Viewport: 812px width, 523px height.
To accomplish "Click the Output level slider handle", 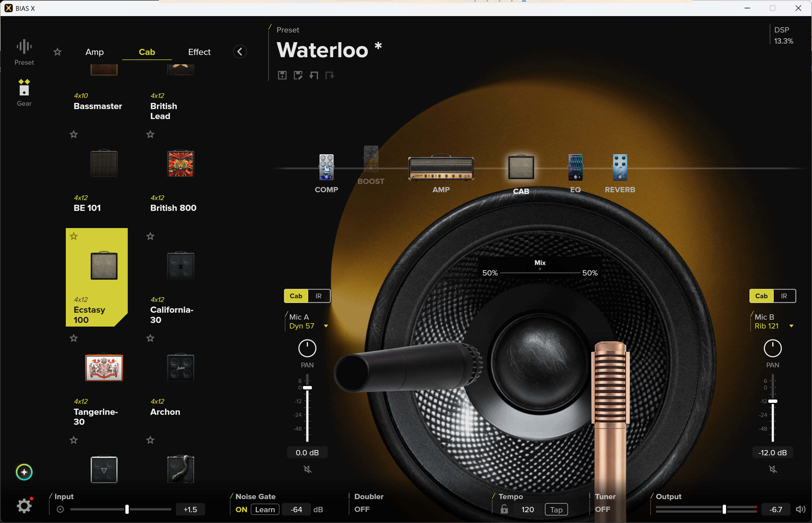I will coord(724,509).
